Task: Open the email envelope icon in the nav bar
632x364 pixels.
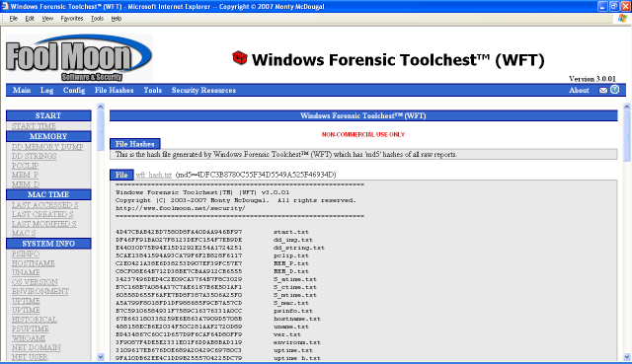Action: 603,90
